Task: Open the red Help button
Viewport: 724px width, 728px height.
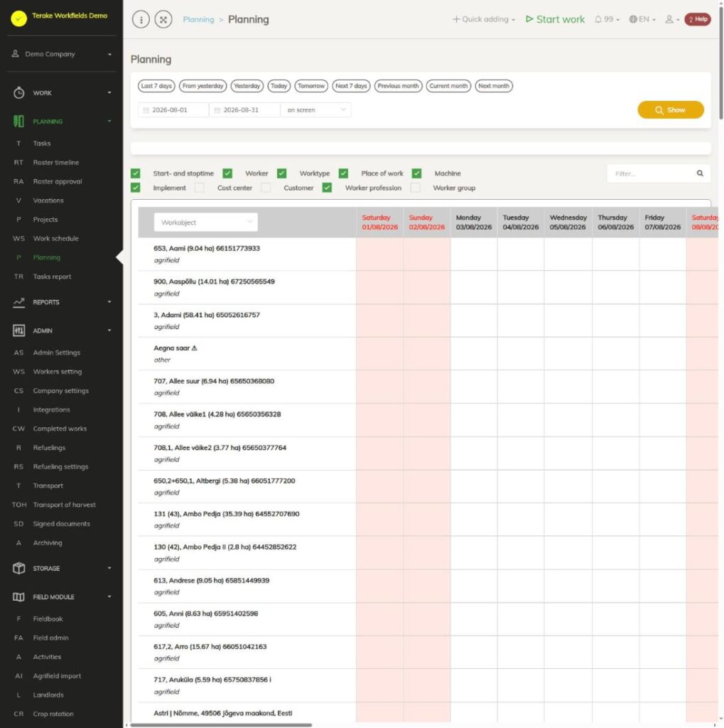Action: (698, 19)
